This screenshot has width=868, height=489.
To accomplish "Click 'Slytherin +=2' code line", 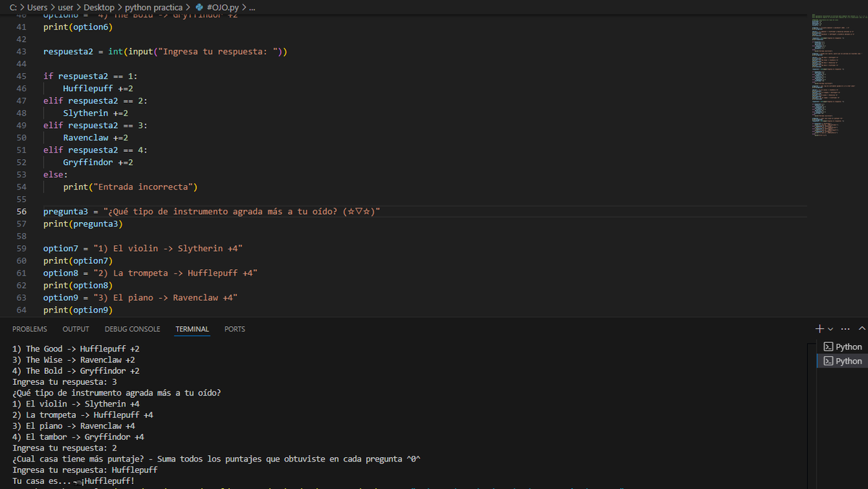I will 95,113.
